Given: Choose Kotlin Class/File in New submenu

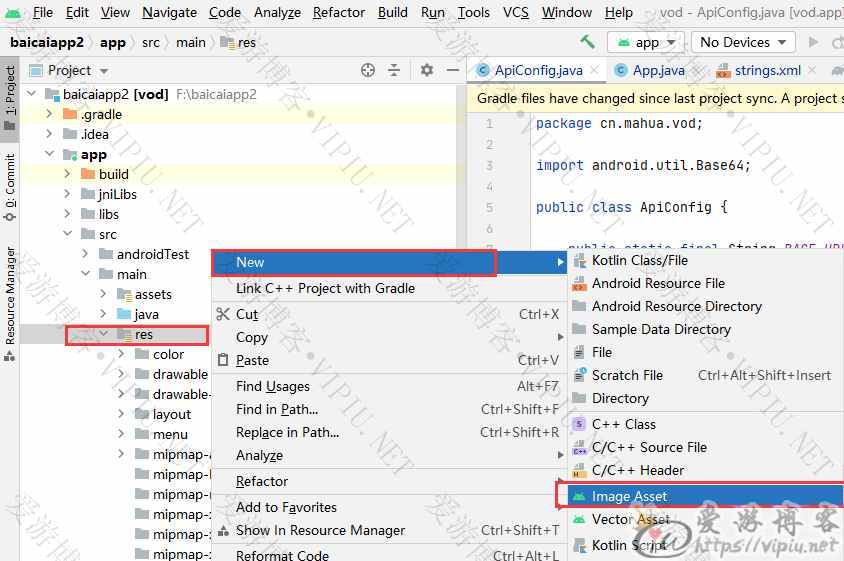Looking at the screenshot, I should (x=705, y=261).
